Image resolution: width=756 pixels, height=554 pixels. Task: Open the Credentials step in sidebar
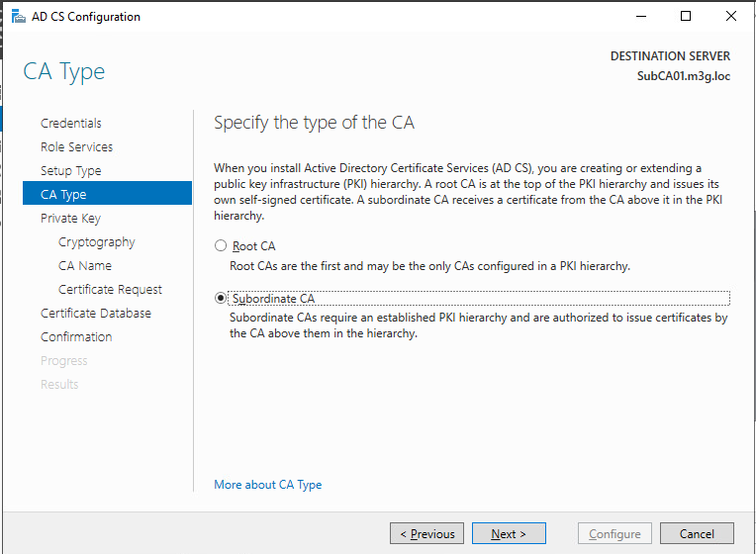pyautogui.click(x=71, y=124)
